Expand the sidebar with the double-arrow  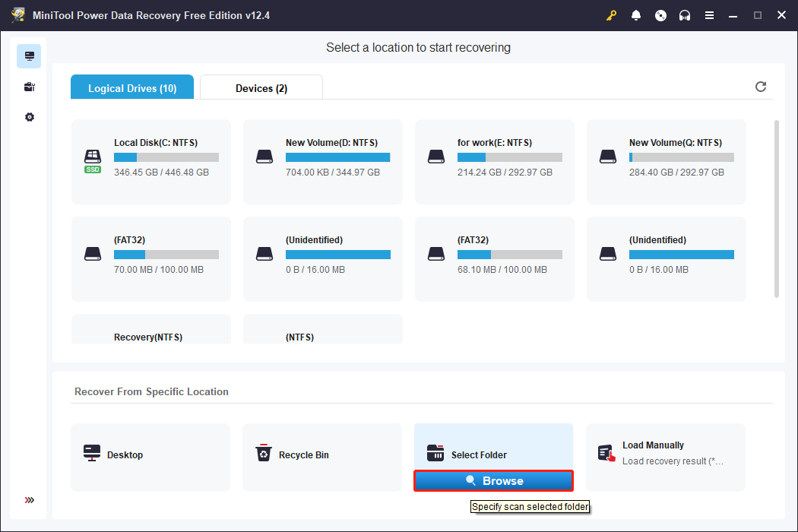(x=29, y=500)
